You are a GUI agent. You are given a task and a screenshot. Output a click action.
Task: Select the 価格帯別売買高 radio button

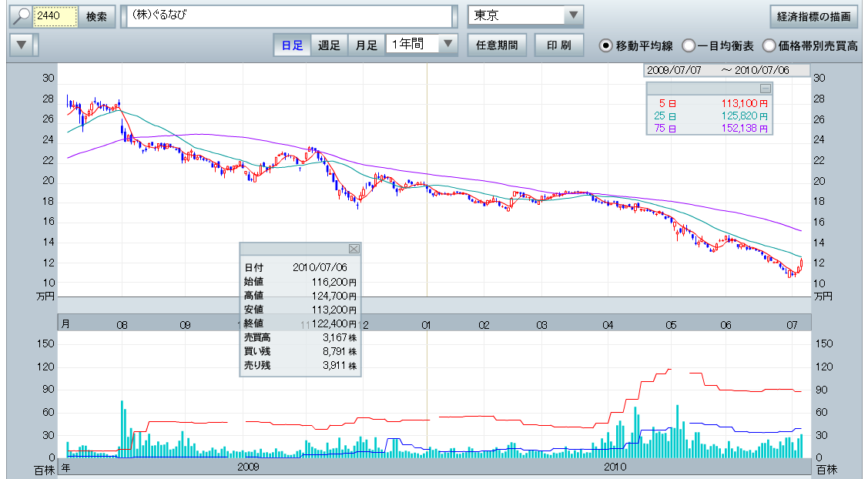(x=769, y=45)
